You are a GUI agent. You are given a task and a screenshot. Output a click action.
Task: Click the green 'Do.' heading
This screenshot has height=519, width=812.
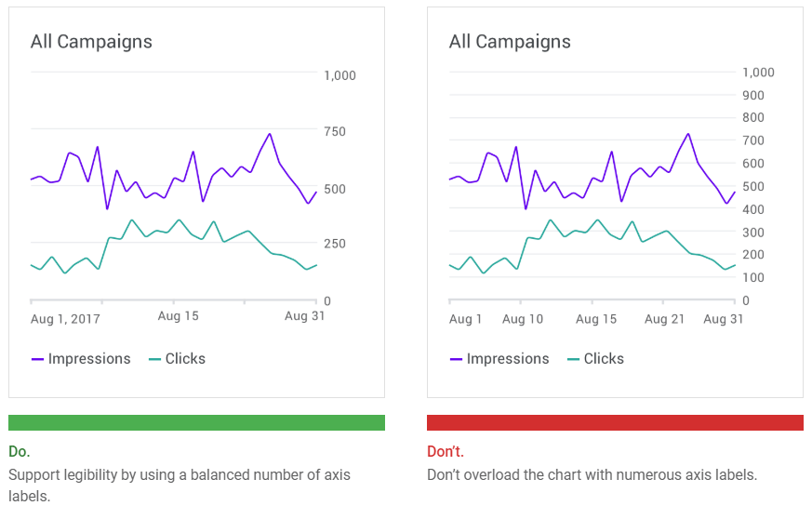point(20,451)
